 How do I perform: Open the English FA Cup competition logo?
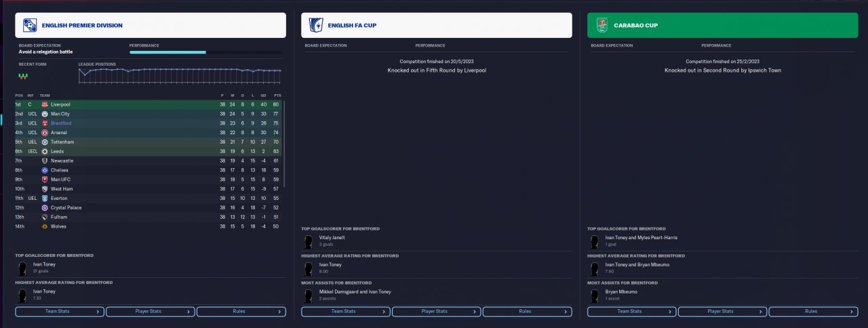point(316,26)
